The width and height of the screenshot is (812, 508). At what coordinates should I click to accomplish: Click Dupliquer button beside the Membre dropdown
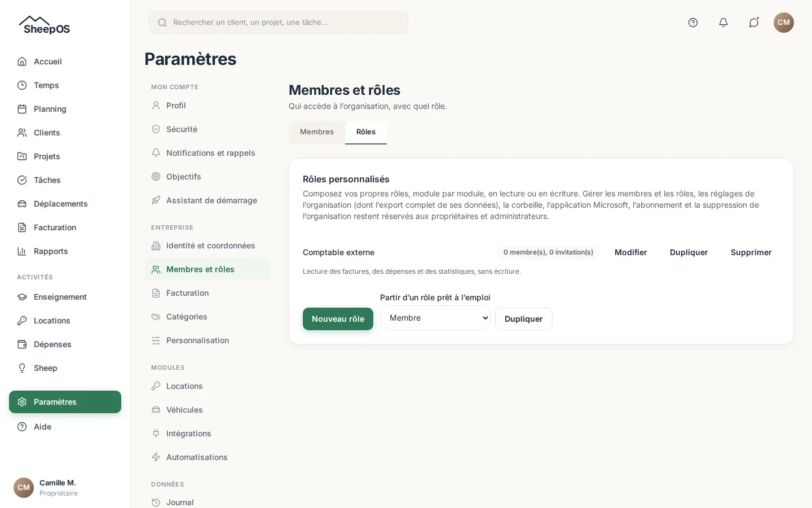tap(524, 319)
